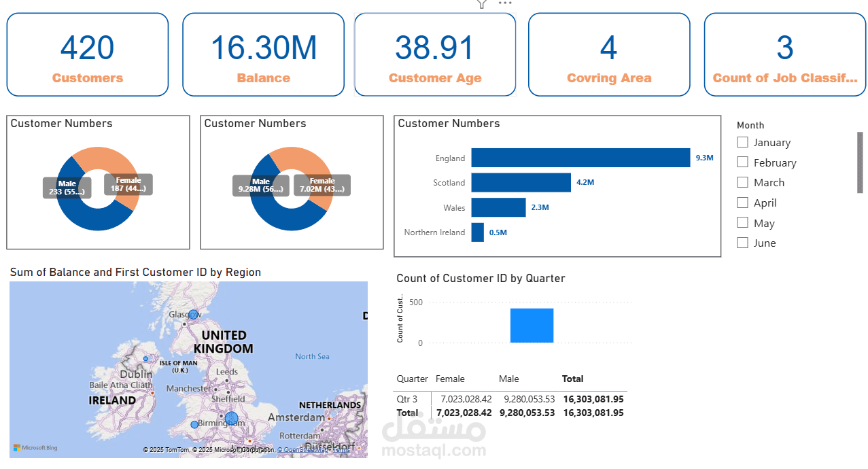Click the Female 187 data label
Image resolution: width=868 pixels, height=469 pixels.
point(128,184)
